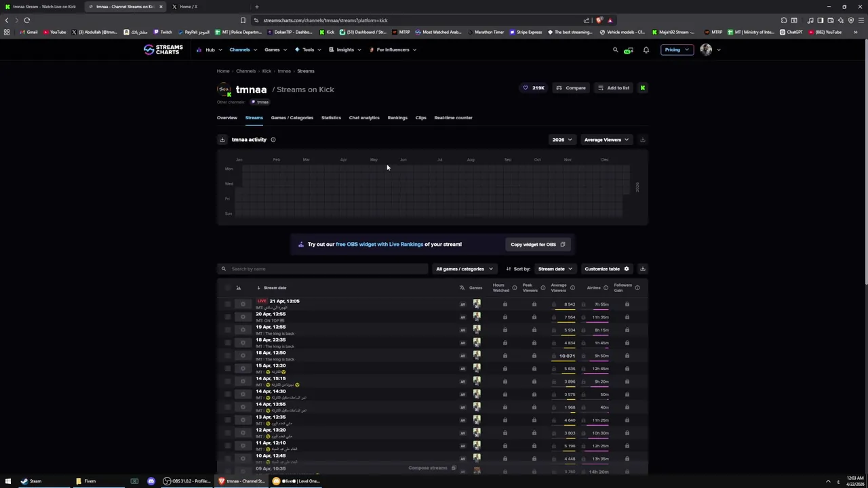Click the language column translate icon

[x=462, y=288]
